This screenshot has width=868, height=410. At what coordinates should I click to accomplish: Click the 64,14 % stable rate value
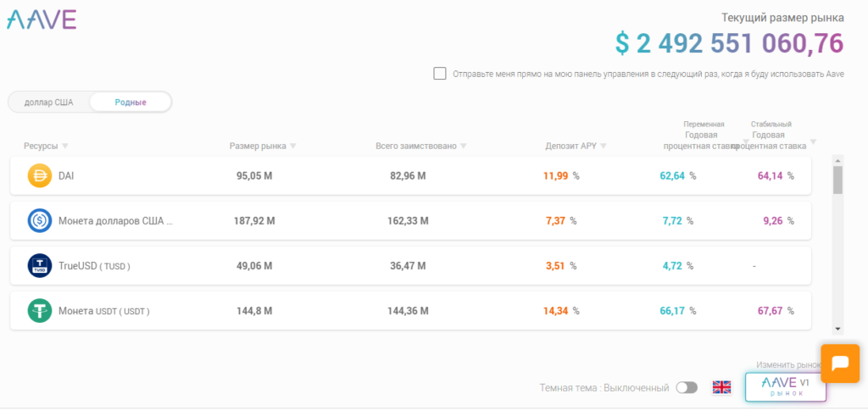click(776, 176)
